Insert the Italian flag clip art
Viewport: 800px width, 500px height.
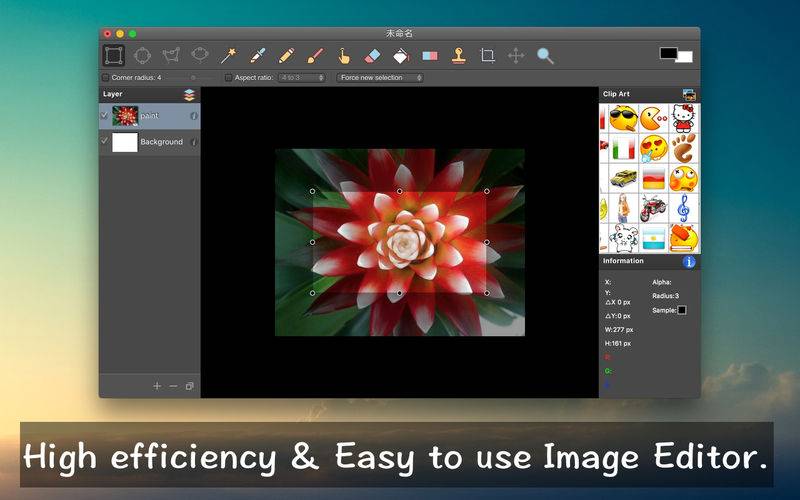(x=623, y=148)
